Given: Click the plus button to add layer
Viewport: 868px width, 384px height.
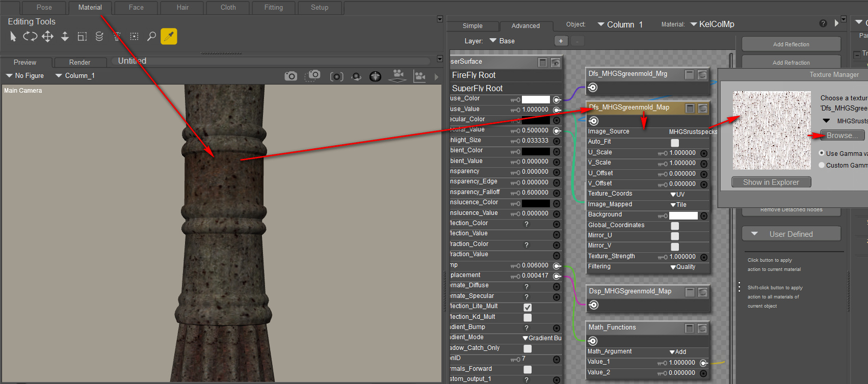Looking at the screenshot, I should (x=561, y=41).
